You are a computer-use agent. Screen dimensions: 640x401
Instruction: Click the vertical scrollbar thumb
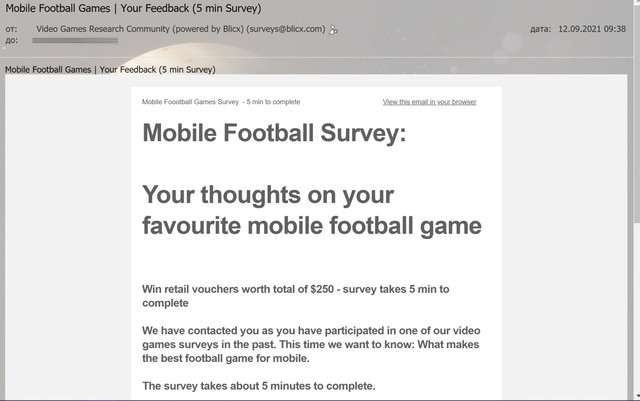[x=637, y=112]
